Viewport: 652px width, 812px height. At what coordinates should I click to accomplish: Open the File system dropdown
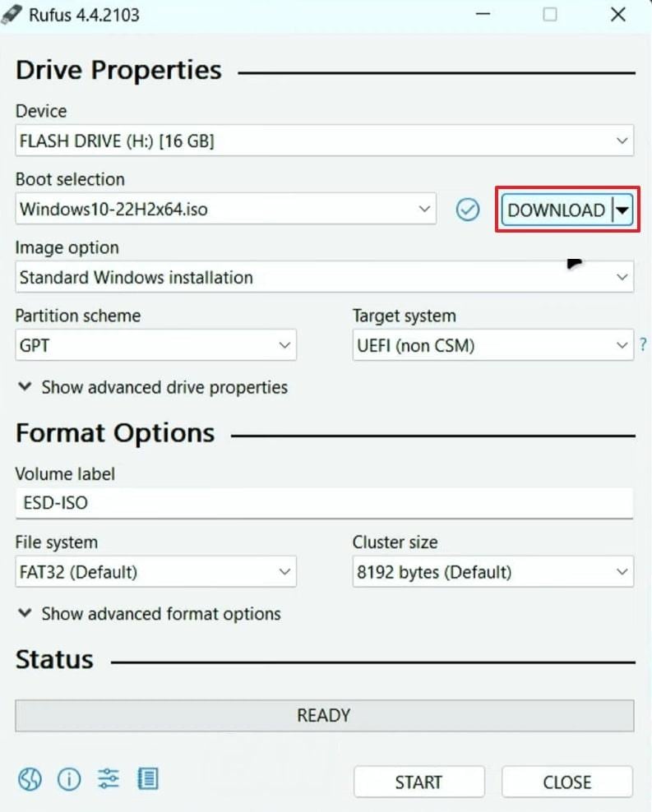[x=156, y=572]
